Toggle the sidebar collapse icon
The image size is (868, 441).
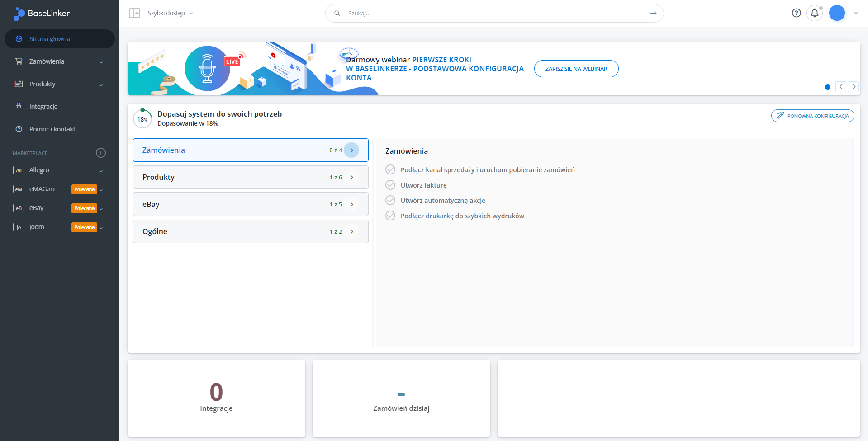click(x=134, y=13)
